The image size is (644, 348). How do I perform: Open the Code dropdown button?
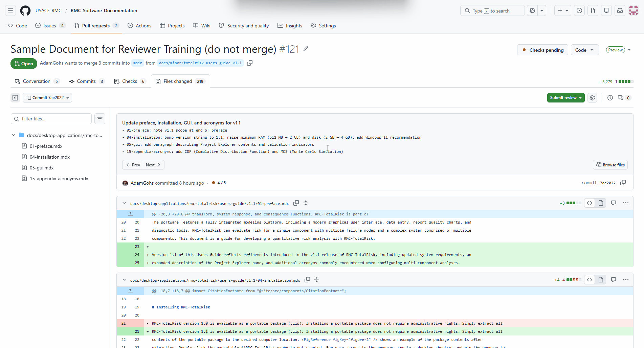pyautogui.click(x=584, y=50)
